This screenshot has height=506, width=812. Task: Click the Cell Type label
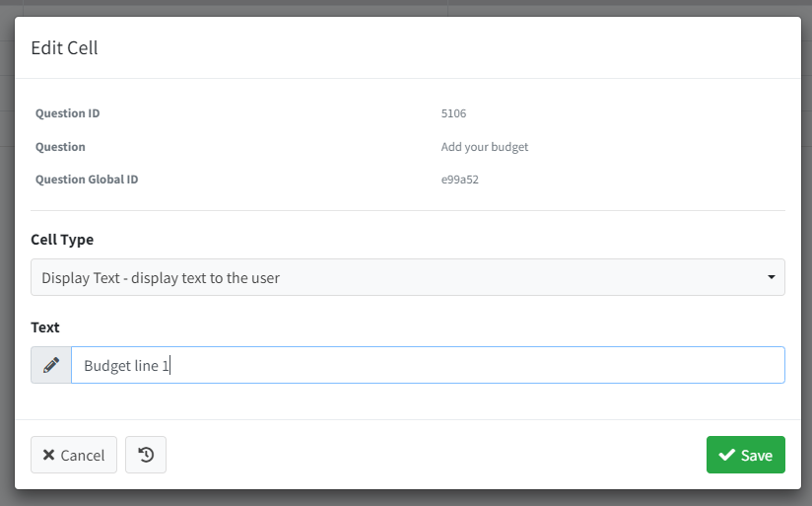[x=62, y=240]
